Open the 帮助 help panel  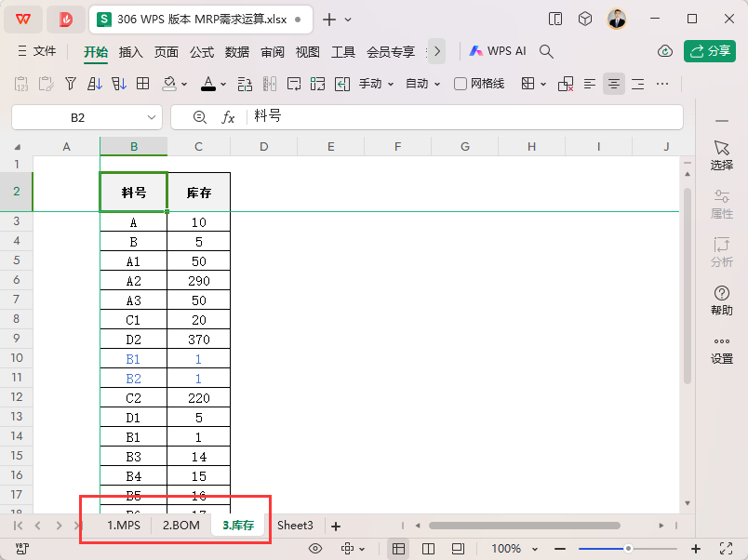click(x=722, y=300)
